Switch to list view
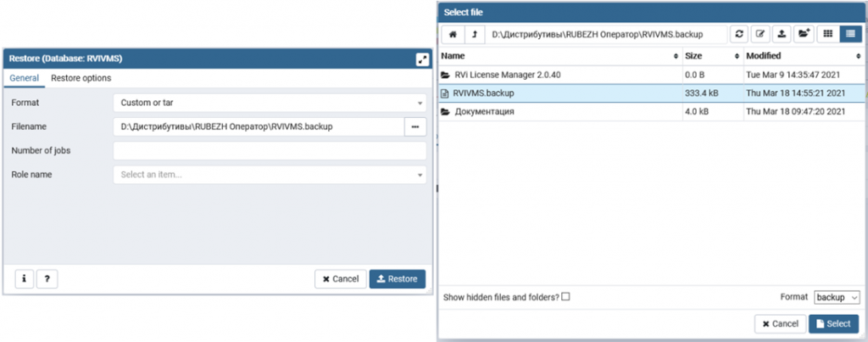Image resolution: width=868 pixels, height=342 pixels. 849,34
